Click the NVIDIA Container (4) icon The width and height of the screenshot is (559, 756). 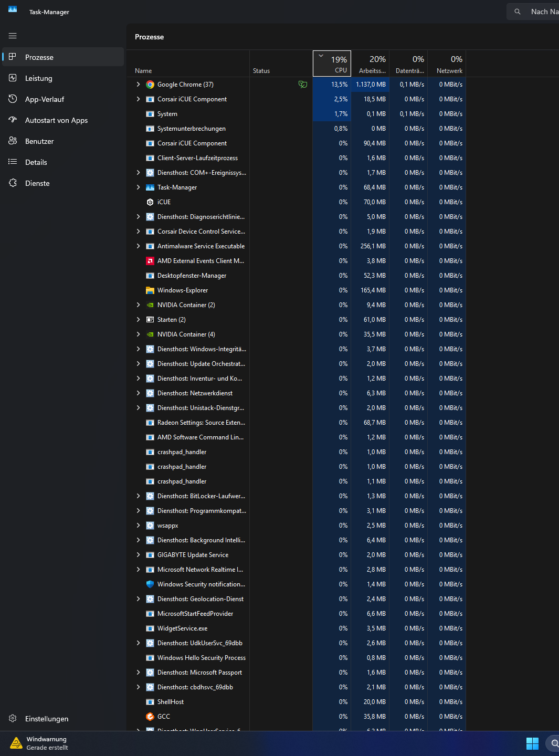(x=150, y=334)
